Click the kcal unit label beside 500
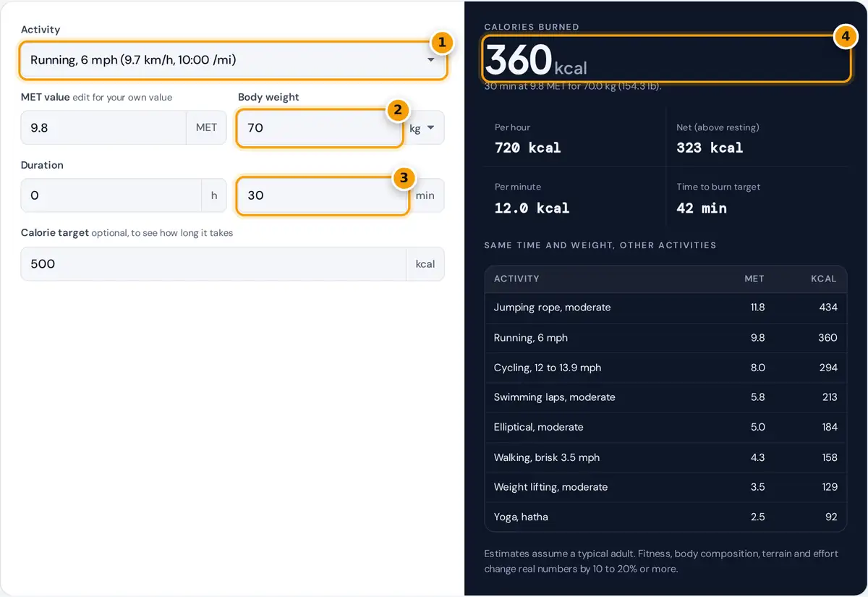The height and width of the screenshot is (597, 868). [425, 264]
